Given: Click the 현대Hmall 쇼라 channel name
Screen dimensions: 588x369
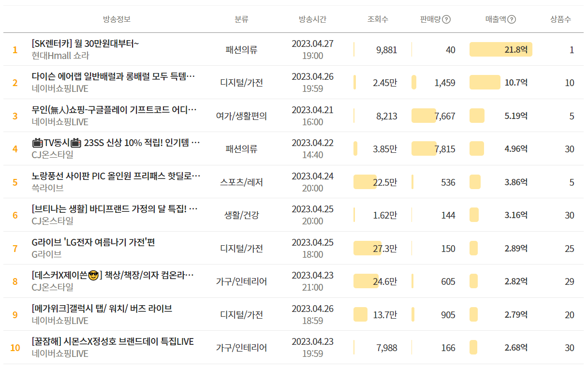Looking at the screenshot, I should tap(60, 56).
